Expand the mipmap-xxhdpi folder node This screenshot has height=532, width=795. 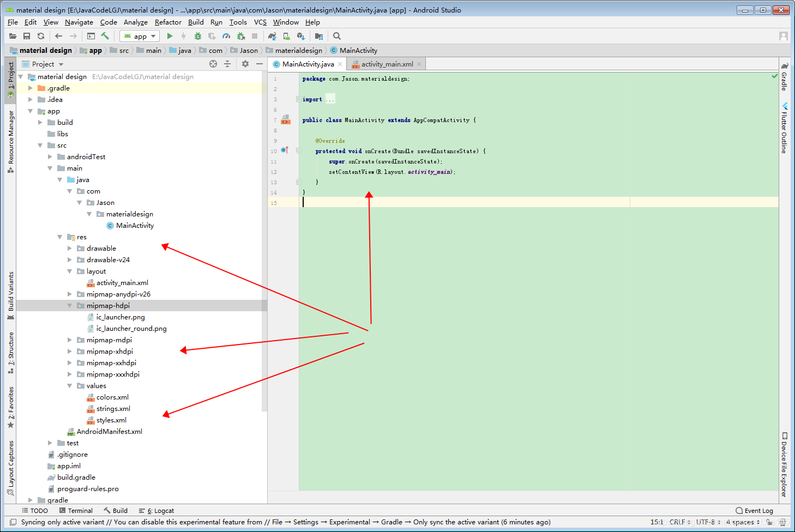point(70,363)
